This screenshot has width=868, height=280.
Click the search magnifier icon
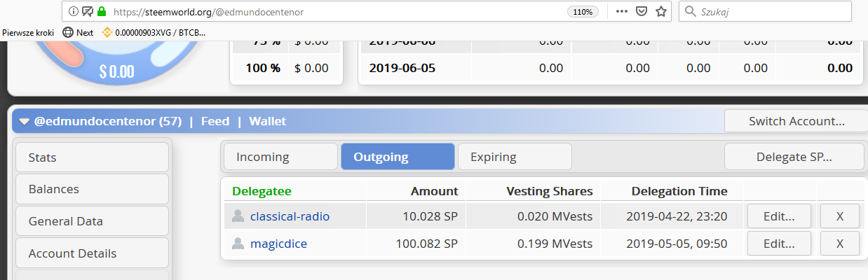[691, 12]
